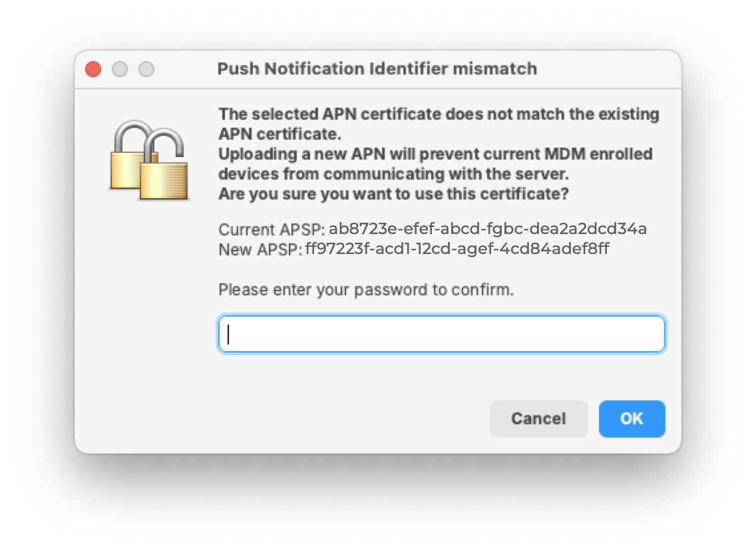
Task: Click the 'Please enter your password to confirm' text
Action: pos(366,290)
